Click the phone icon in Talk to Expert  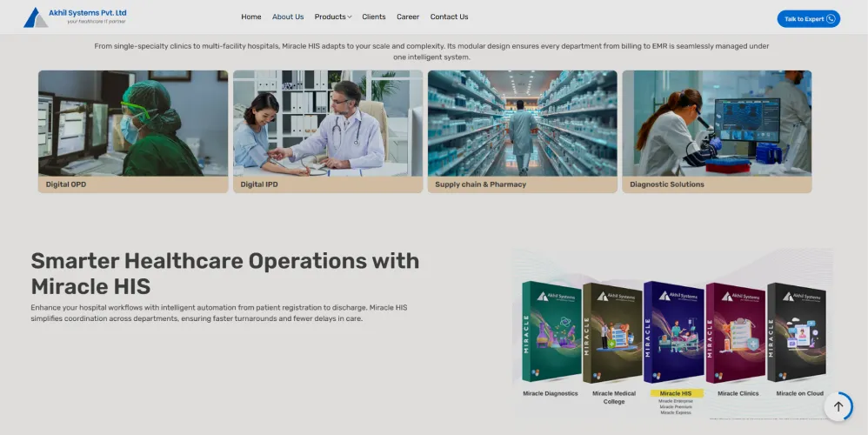(x=831, y=19)
